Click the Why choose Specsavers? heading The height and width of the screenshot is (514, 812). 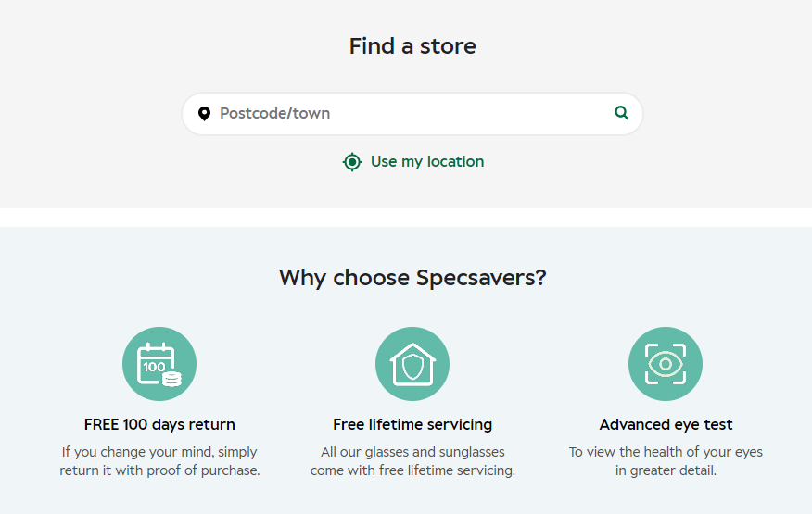tap(412, 278)
